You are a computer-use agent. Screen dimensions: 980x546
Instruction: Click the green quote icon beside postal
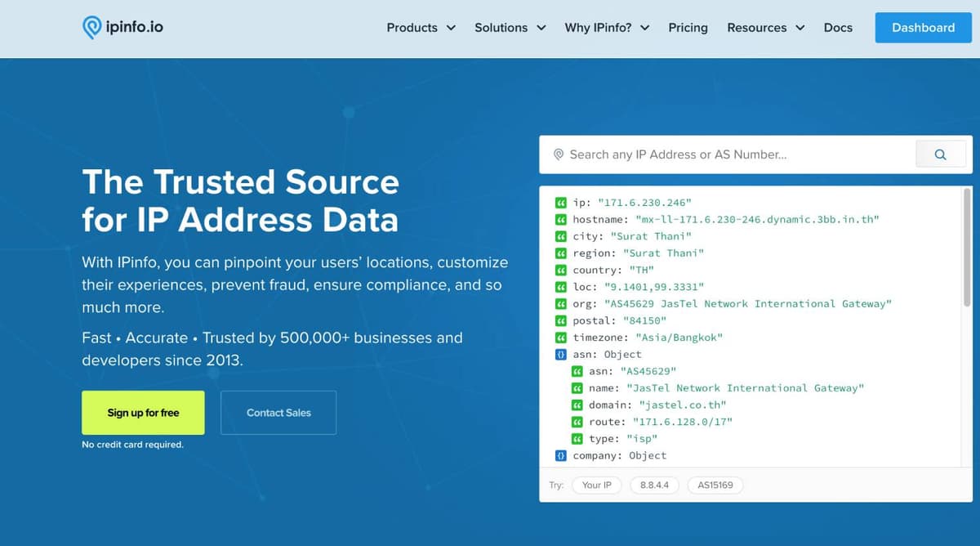tap(561, 320)
